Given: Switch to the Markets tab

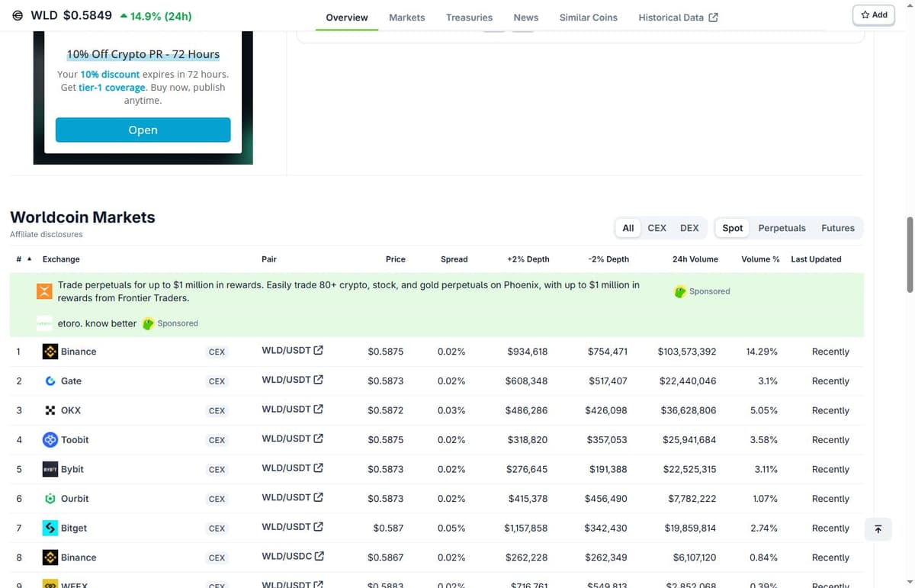Looking at the screenshot, I should pos(407,18).
